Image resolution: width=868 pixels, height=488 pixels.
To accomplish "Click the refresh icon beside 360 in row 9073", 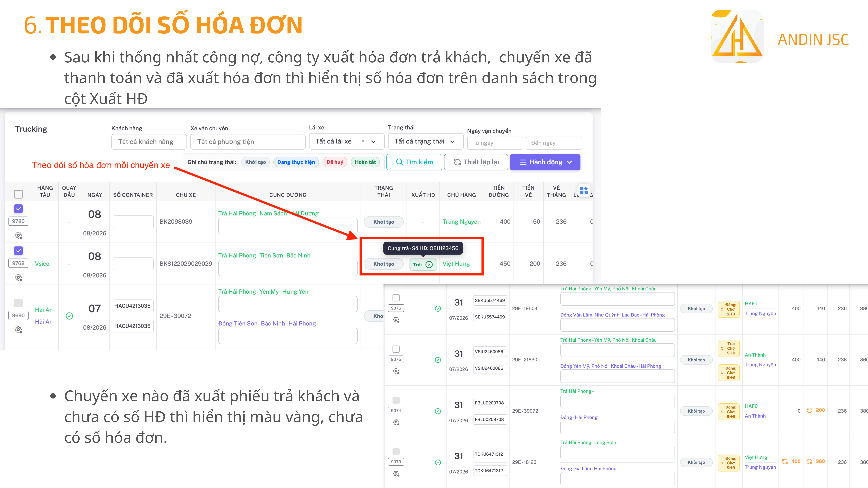I will pyautogui.click(x=809, y=461).
